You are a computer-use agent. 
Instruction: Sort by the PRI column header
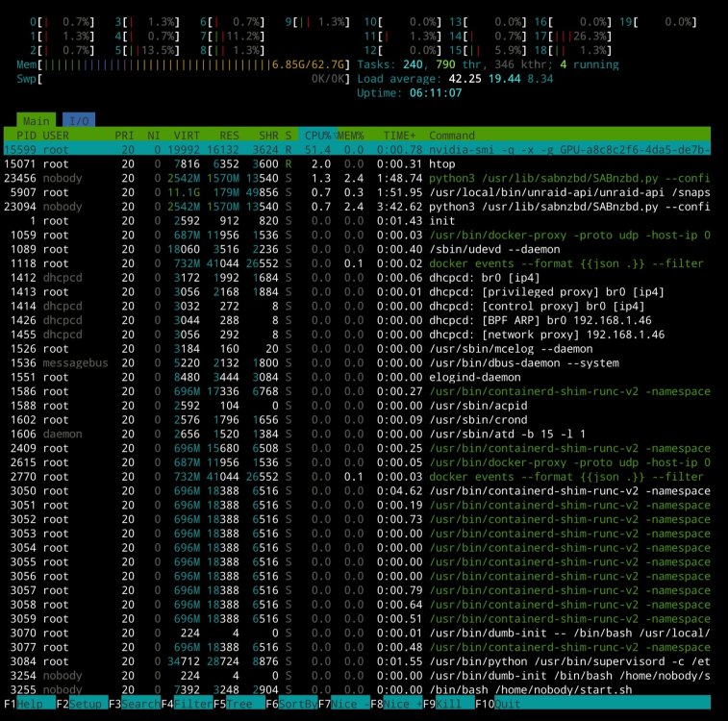(x=124, y=136)
